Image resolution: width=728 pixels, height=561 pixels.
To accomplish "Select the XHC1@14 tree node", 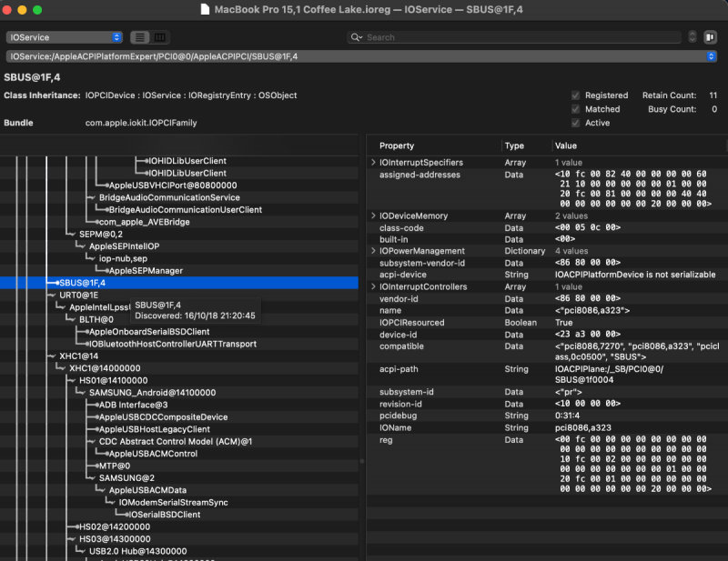I will click(76, 356).
